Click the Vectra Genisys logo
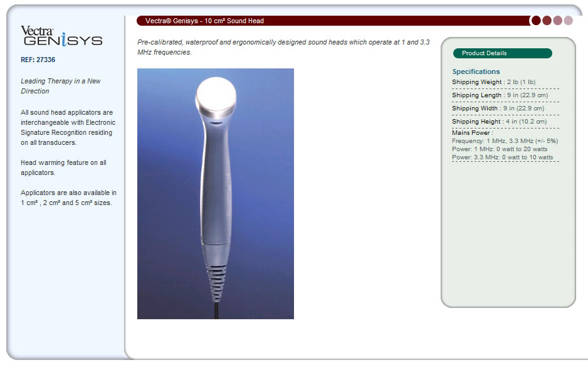Viewport: 588px width, 365px height. pos(61,36)
